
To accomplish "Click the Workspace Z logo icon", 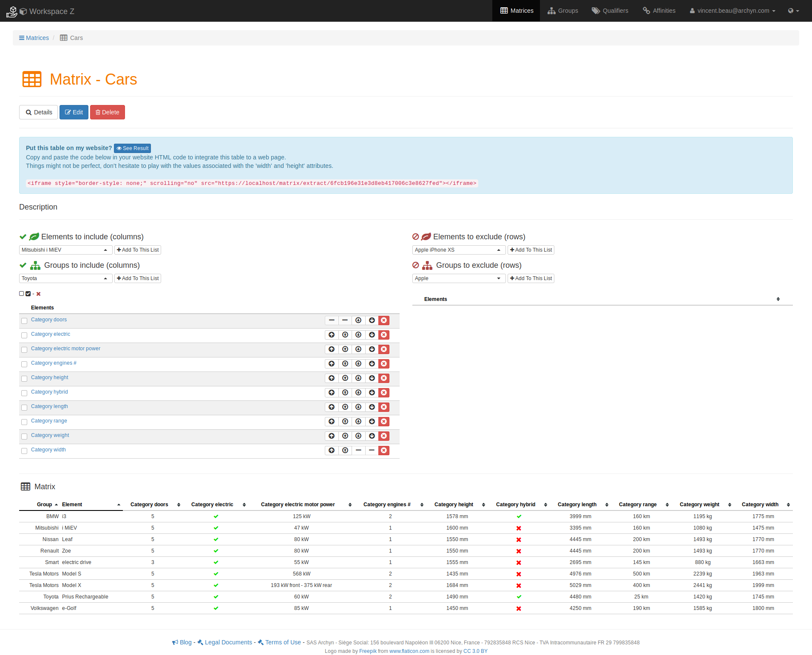I will (12, 11).
